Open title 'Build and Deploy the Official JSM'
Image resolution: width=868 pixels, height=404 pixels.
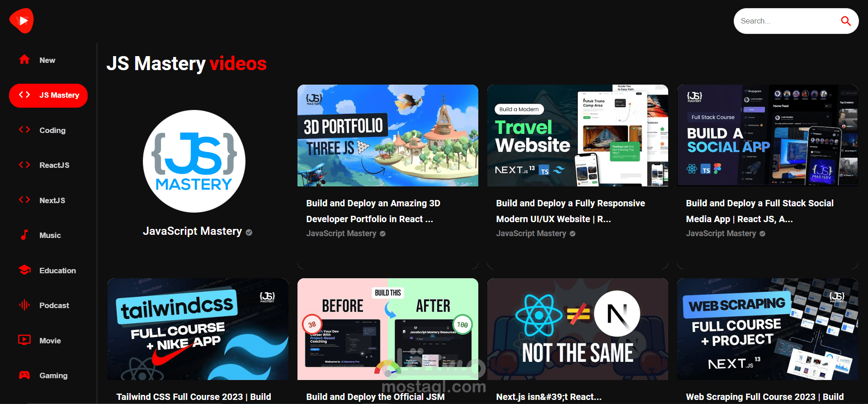[x=376, y=397]
